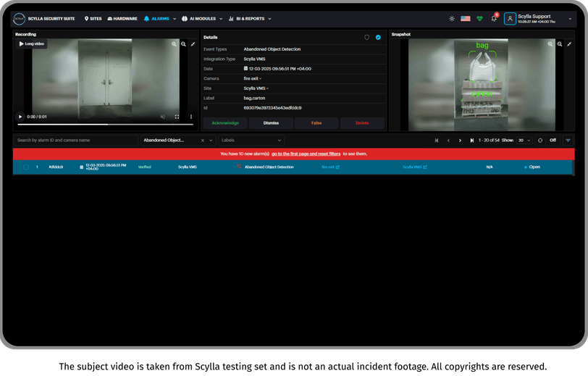Viewport: 588px width, 376px height.
Task: Change language via US flag icon
Action: pyautogui.click(x=466, y=19)
